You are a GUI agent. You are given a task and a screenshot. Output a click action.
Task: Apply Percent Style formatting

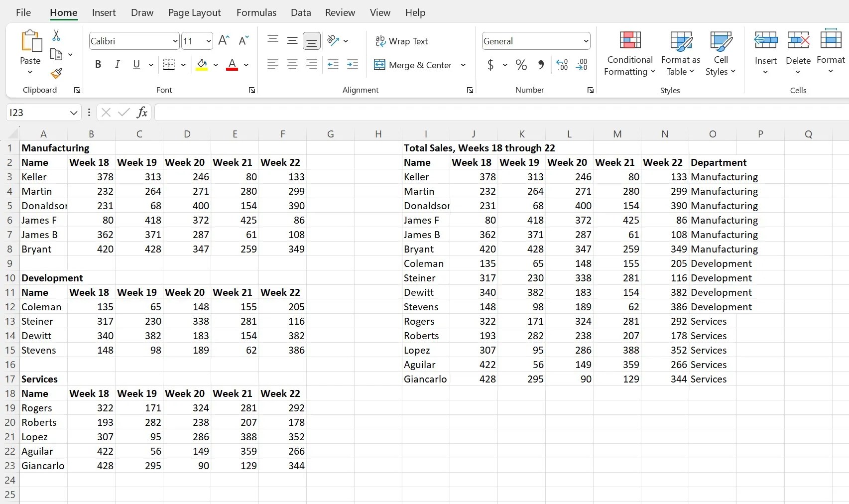point(521,65)
